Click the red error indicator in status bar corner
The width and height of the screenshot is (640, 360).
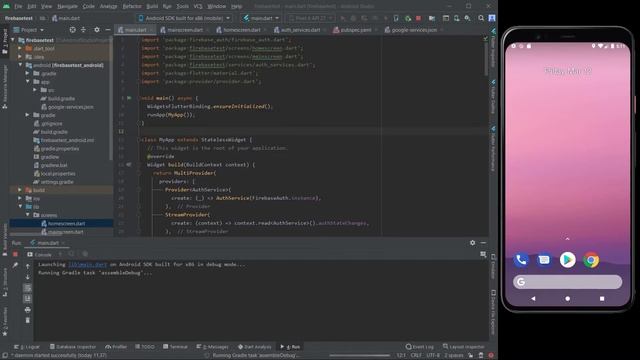pos(491,356)
